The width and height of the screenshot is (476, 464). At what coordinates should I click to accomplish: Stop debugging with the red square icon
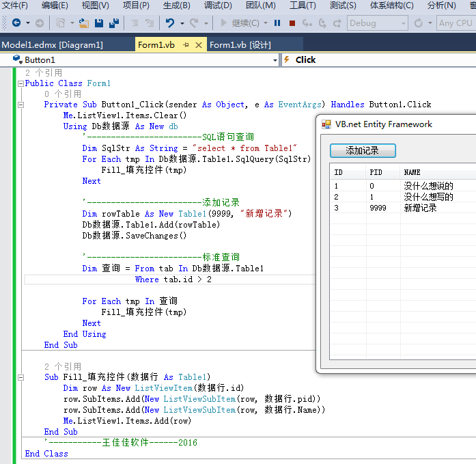(292, 23)
